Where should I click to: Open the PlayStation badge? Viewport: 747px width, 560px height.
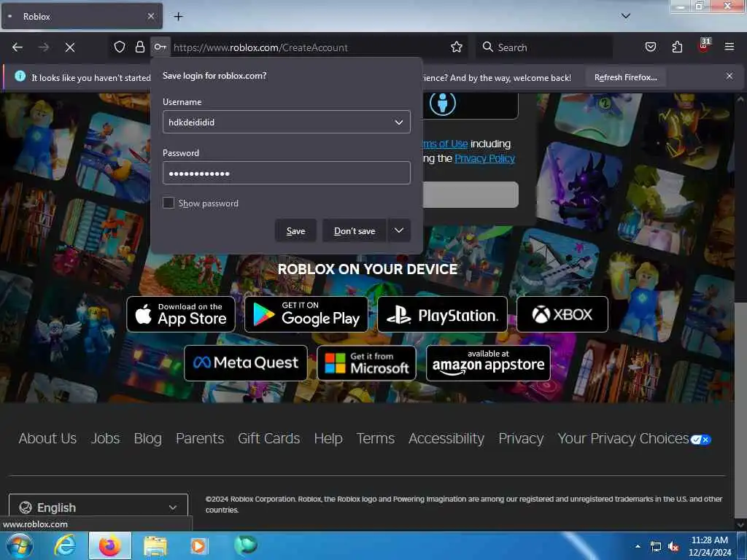click(x=442, y=314)
